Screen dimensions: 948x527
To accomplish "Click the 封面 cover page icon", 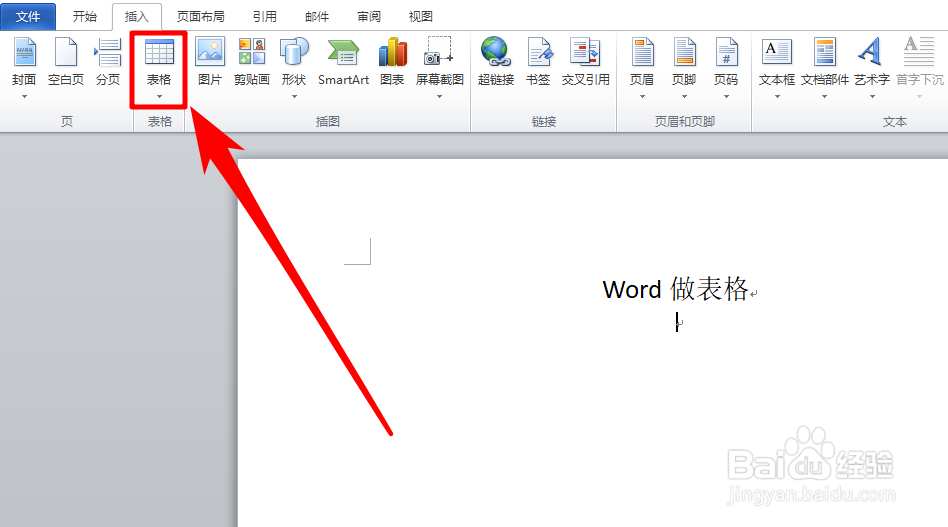I will (24, 51).
